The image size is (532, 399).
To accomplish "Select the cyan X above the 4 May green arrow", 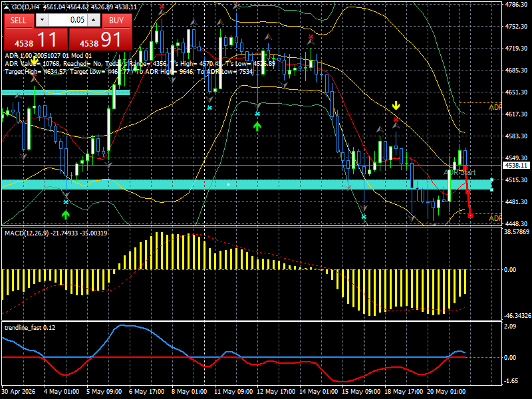I will (x=66, y=202).
